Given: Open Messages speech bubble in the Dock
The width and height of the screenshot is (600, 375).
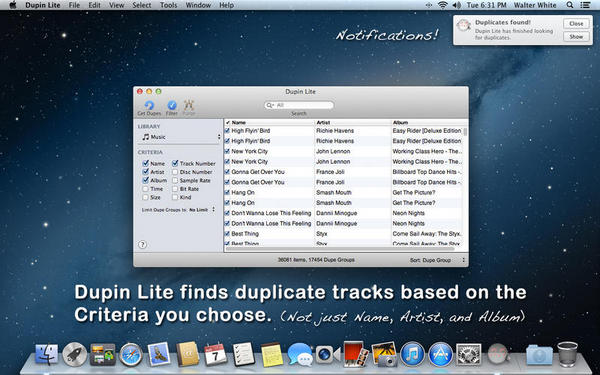Looking at the screenshot, I should [300, 354].
